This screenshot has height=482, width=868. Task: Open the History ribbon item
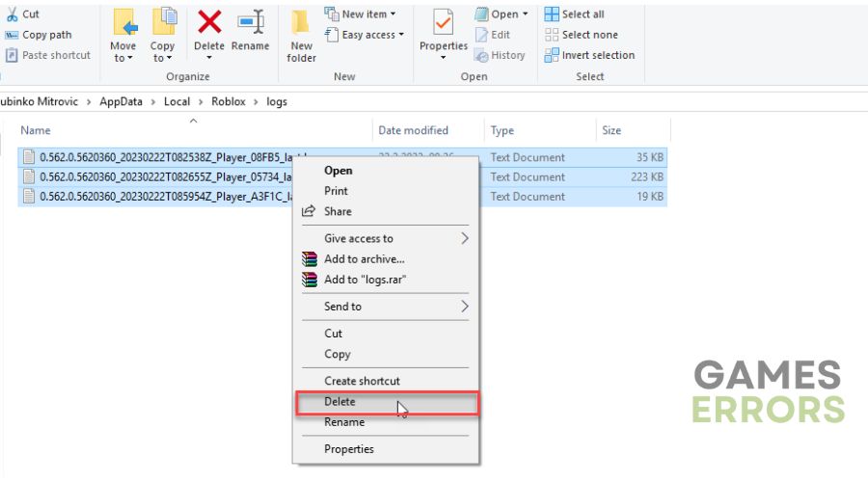pyautogui.click(x=500, y=55)
